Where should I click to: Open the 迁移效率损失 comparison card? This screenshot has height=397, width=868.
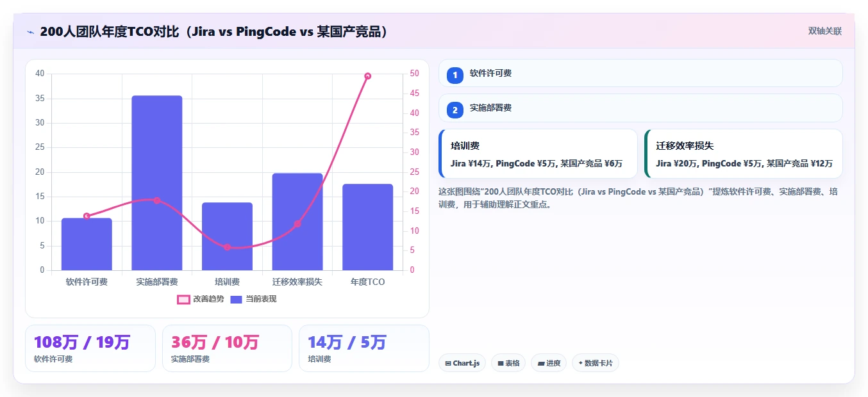pyautogui.click(x=744, y=154)
